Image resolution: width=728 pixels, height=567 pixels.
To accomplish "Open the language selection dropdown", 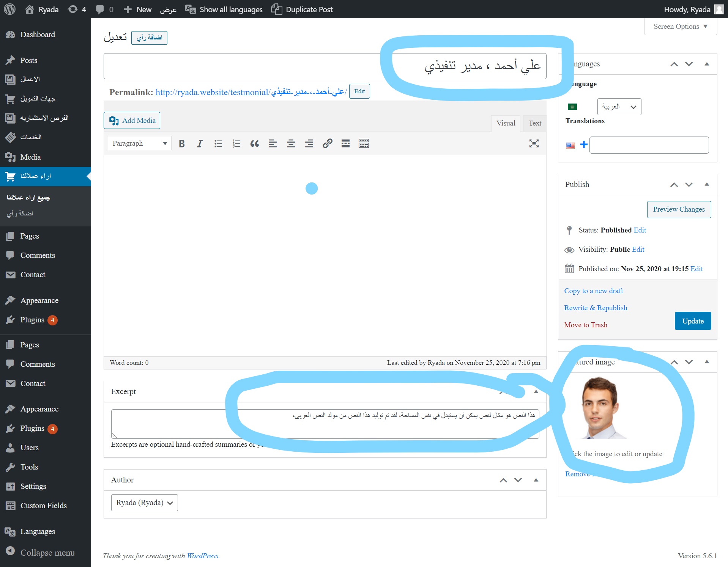I will tap(619, 107).
